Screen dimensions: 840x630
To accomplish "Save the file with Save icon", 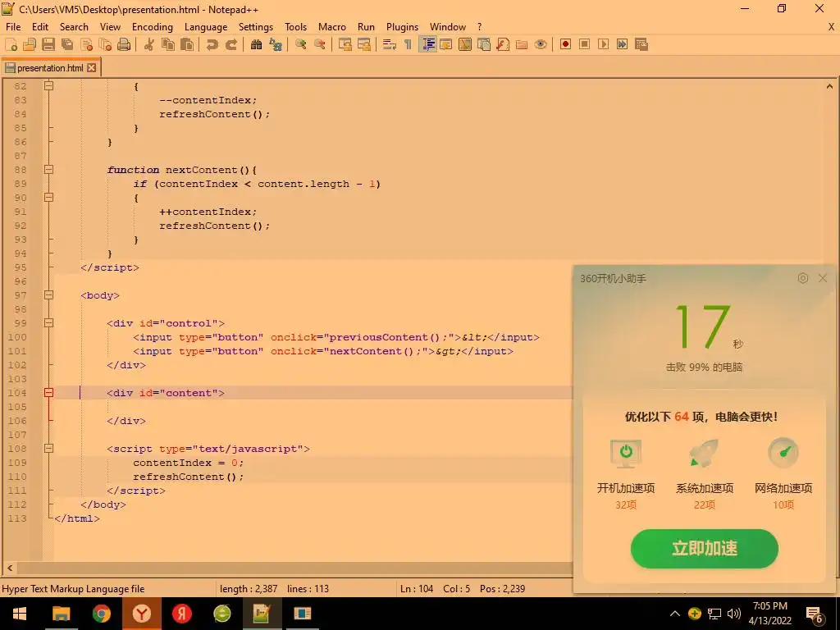I will (48, 44).
